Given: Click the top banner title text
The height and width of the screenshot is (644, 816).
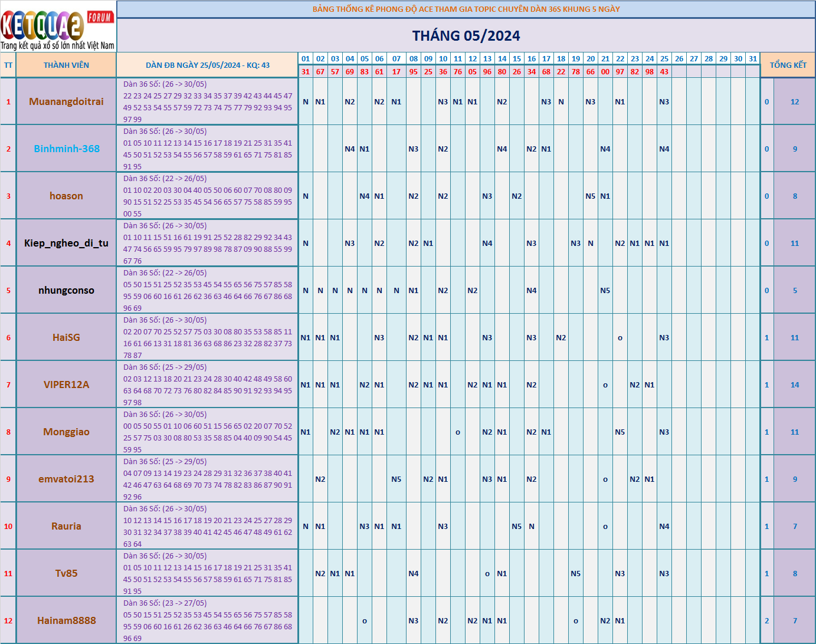Looking at the screenshot, I should 466,9.
